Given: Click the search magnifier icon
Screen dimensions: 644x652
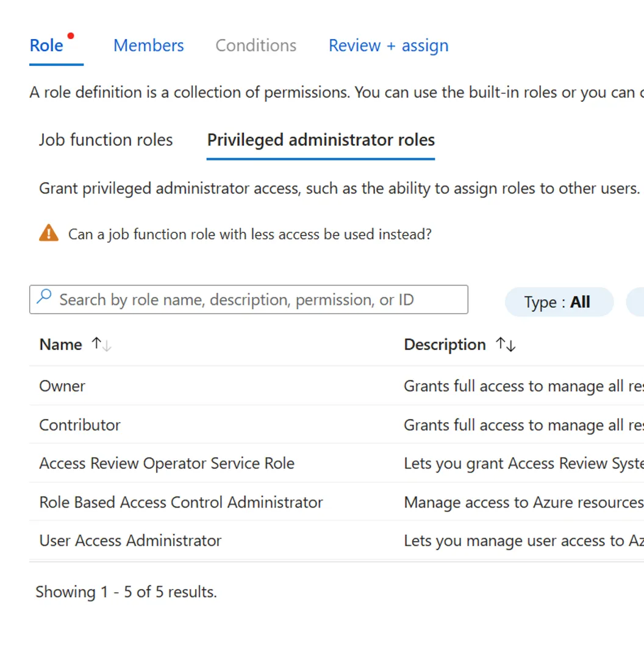Looking at the screenshot, I should 44,298.
